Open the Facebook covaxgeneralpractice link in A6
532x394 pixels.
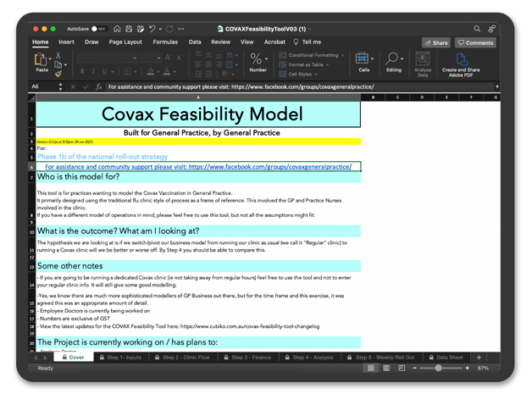coord(198,167)
